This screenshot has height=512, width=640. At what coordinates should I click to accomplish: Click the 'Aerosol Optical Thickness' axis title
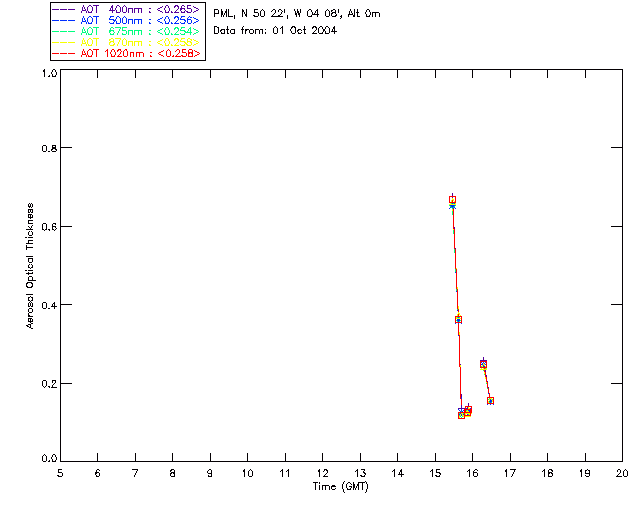tap(30, 266)
